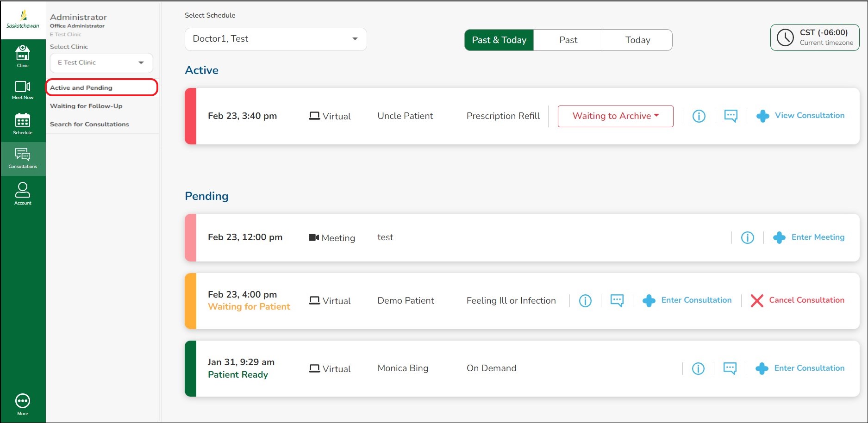Open info icon for Uncle Patient consultation

[699, 116]
